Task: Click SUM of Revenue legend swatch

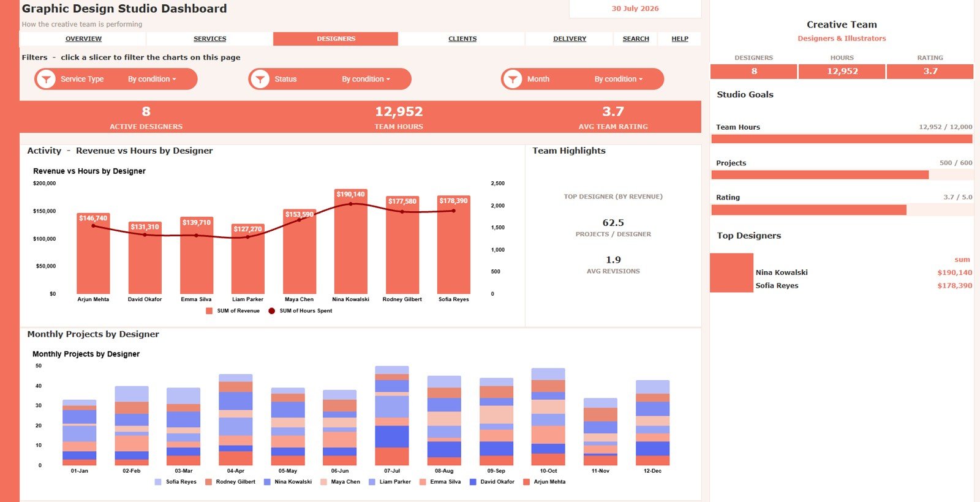Action: click(209, 311)
